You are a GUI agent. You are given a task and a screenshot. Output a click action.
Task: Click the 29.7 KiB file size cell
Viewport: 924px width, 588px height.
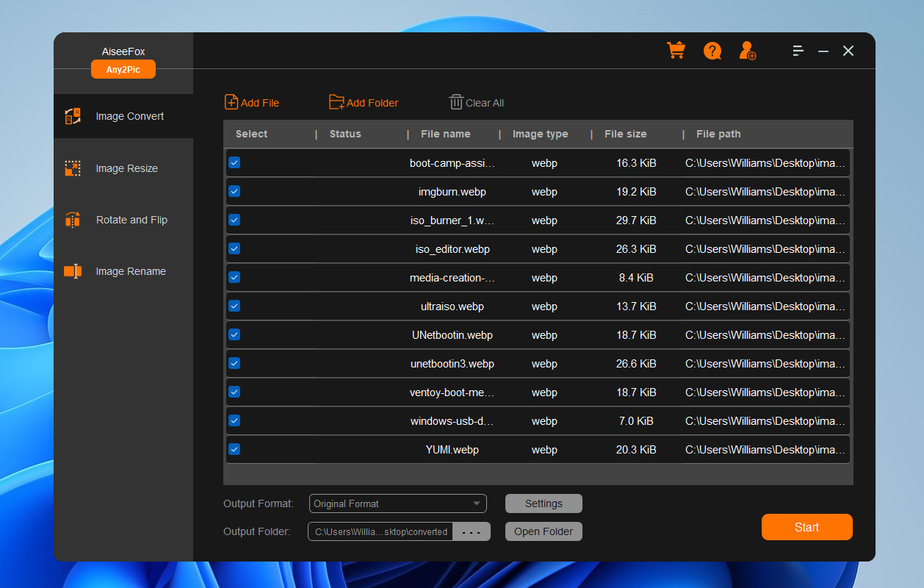point(636,220)
